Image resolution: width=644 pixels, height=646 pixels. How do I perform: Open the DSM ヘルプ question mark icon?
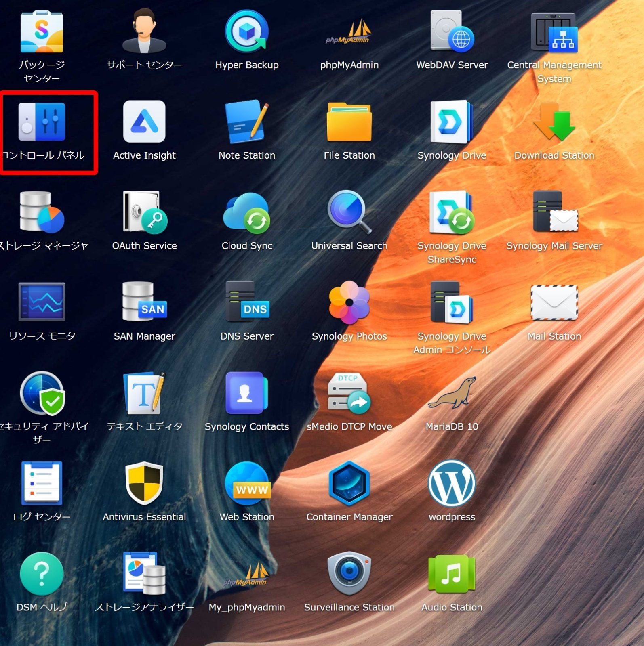point(42,573)
